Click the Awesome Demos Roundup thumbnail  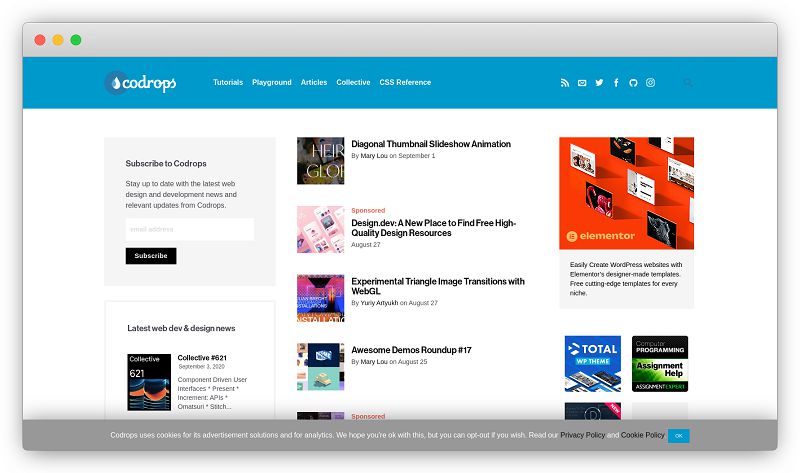[320, 366]
